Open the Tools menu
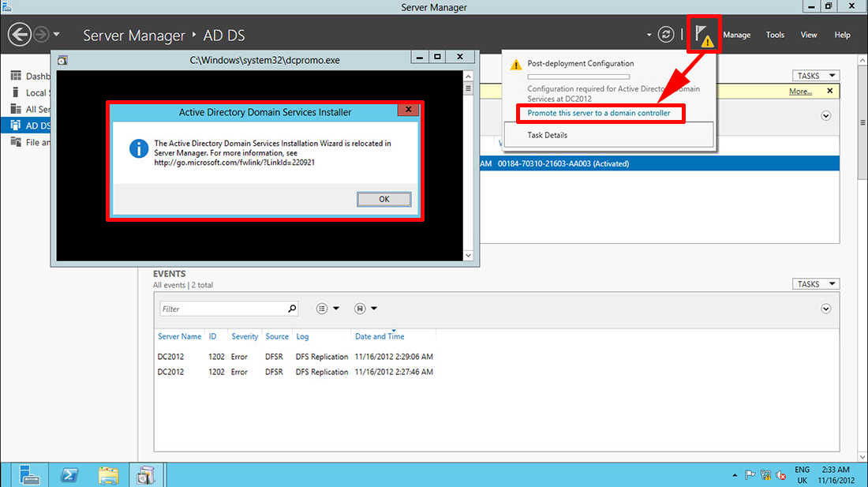The height and width of the screenshot is (487, 868). tap(775, 35)
